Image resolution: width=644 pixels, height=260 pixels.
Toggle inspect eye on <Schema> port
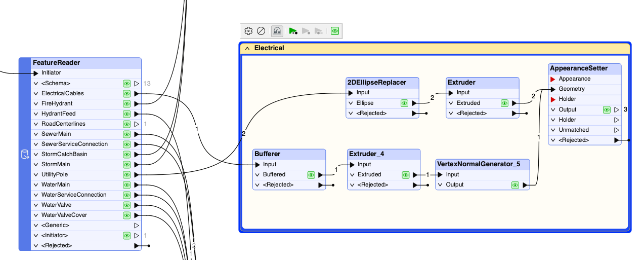[126, 83]
